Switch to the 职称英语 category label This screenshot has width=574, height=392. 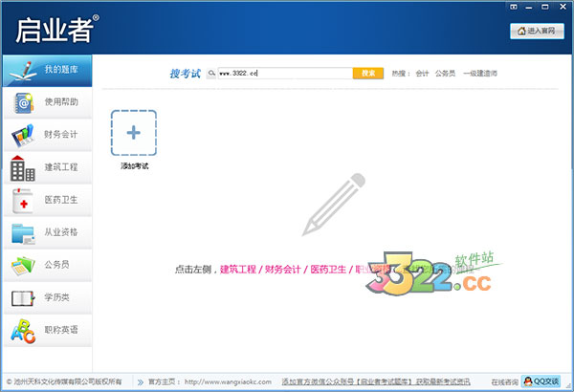(61, 330)
